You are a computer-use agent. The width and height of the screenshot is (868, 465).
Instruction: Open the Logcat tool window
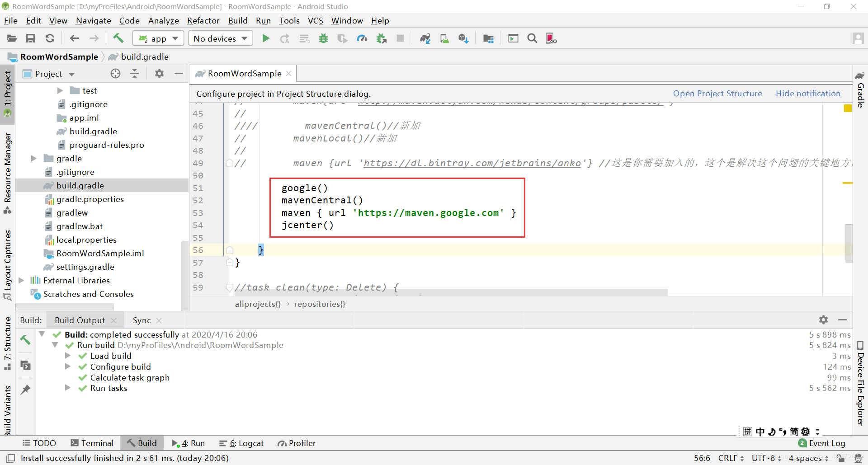click(x=241, y=443)
